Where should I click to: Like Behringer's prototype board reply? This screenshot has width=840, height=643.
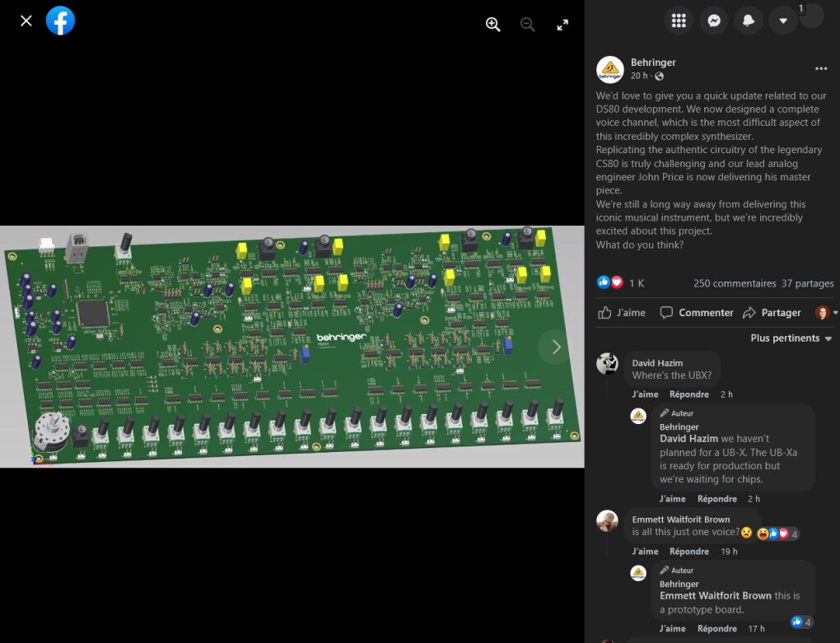(672, 628)
